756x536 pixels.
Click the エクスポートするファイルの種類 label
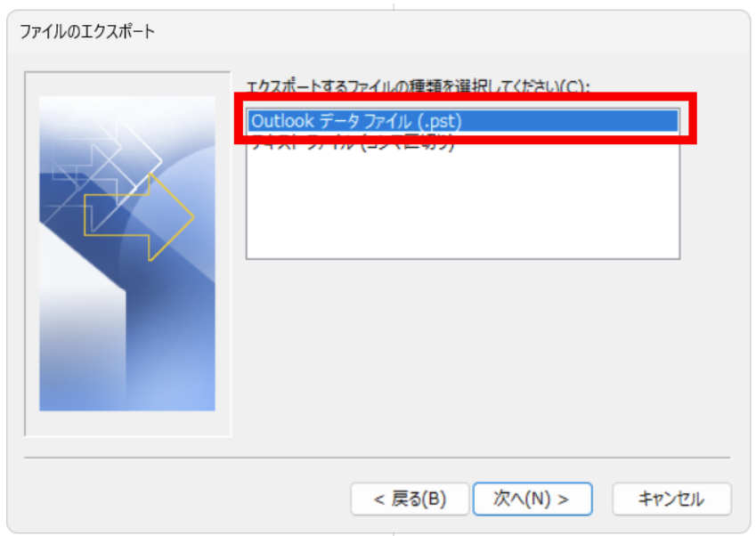click(418, 86)
